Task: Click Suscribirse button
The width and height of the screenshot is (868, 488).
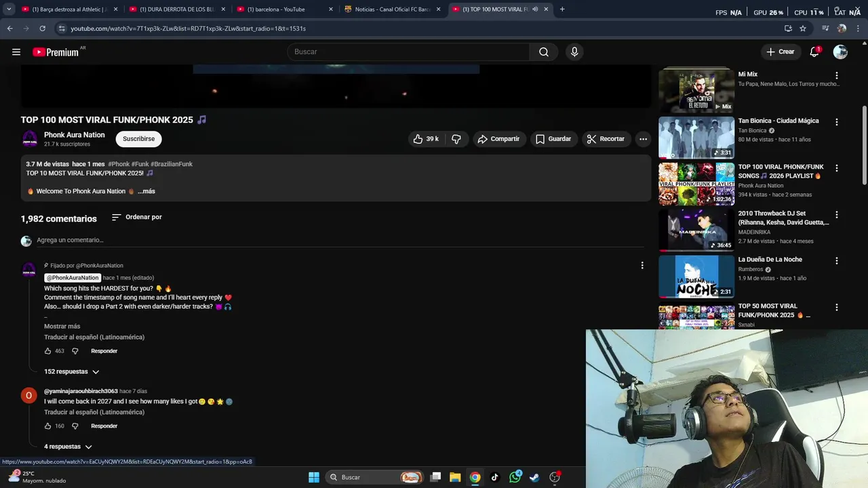Action: (138, 139)
